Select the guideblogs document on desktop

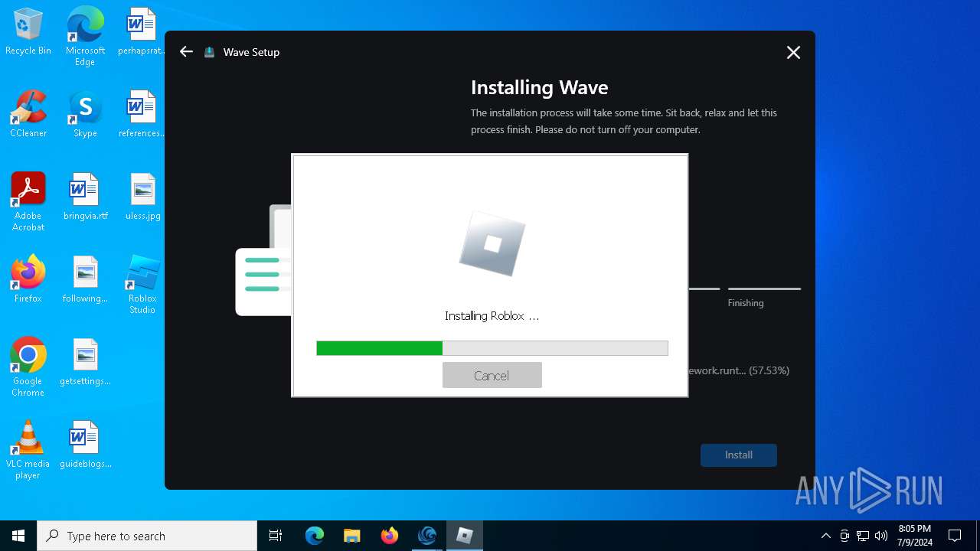click(x=85, y=445)
